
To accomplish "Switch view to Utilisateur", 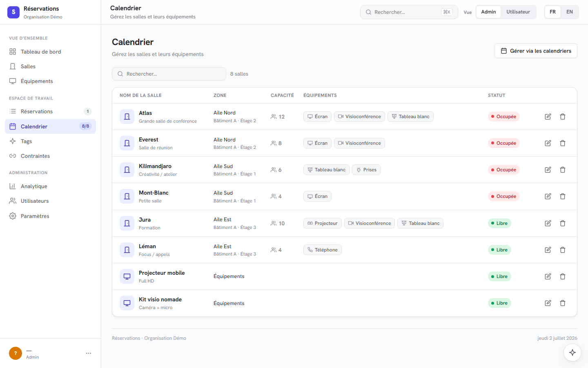I will tap(518, 12).
